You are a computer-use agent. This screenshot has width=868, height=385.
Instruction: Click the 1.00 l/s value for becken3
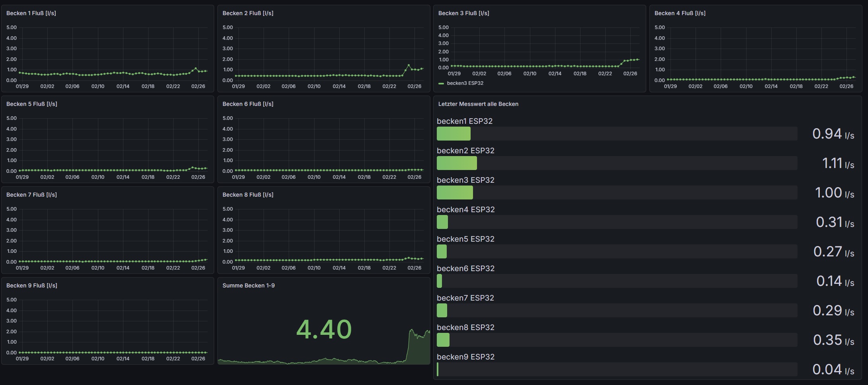click(x=834, y=193)
